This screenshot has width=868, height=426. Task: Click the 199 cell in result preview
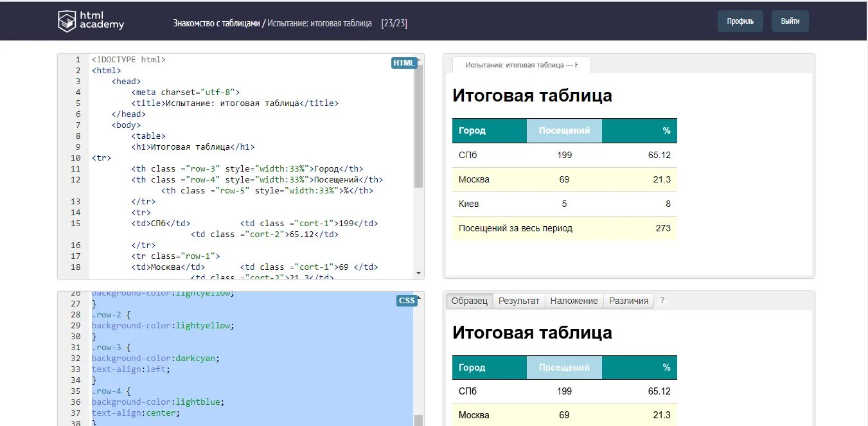tap(564, 155)
